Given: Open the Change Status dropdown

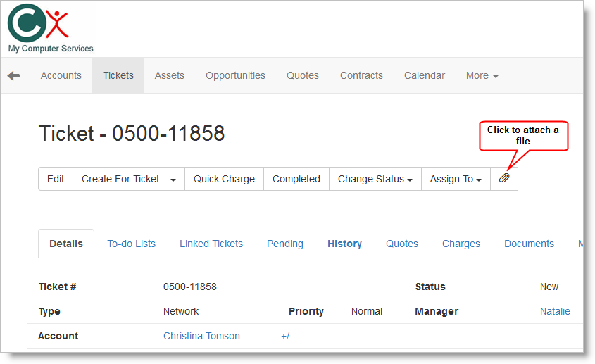Looking at the screenshot, I should [375, 179].
